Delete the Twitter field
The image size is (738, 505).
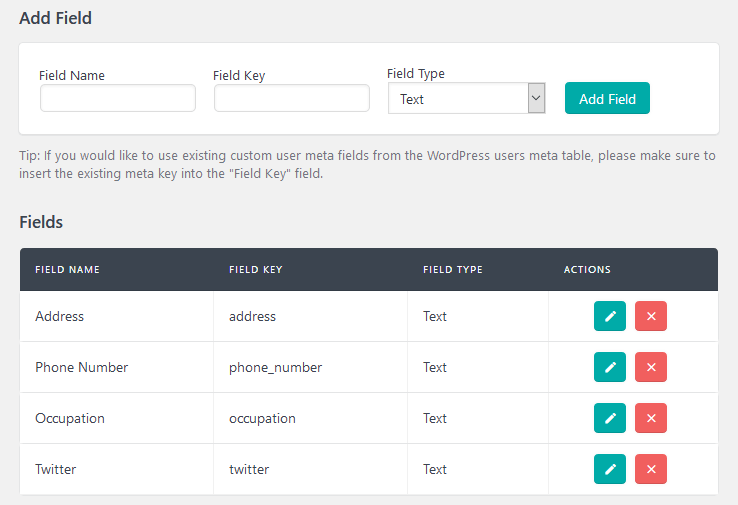651,469
